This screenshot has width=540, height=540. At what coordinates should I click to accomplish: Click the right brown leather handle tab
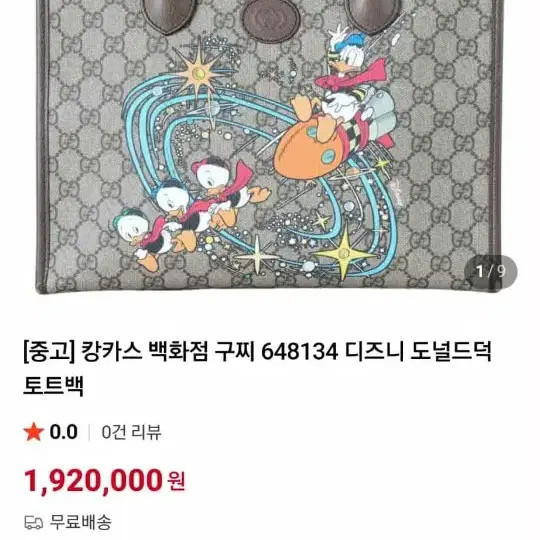tap(374, 15)
